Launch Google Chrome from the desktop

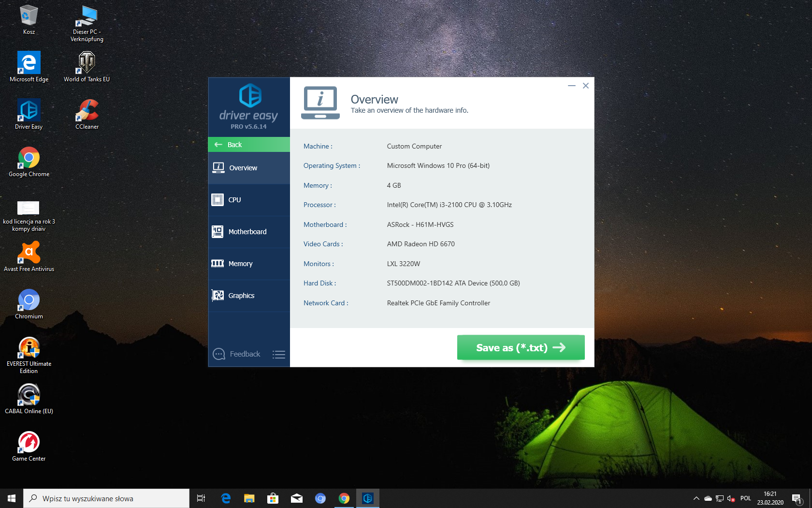coord(29,162)
